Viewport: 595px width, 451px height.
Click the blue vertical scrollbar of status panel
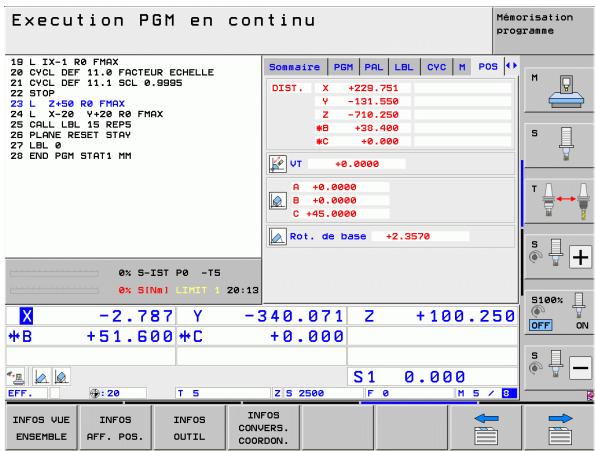[x=522, y=193]
